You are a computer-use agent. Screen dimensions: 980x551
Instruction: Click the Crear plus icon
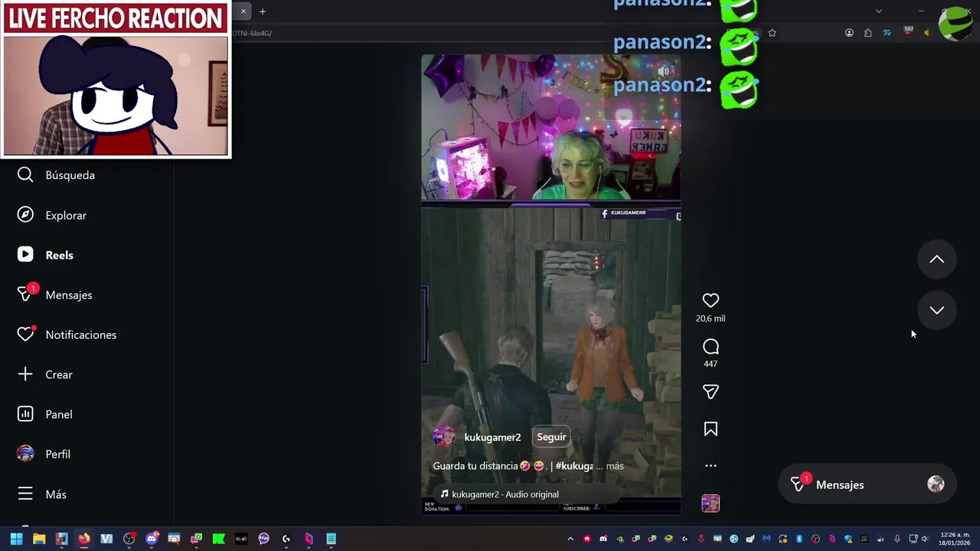click(x=25, y=374)
